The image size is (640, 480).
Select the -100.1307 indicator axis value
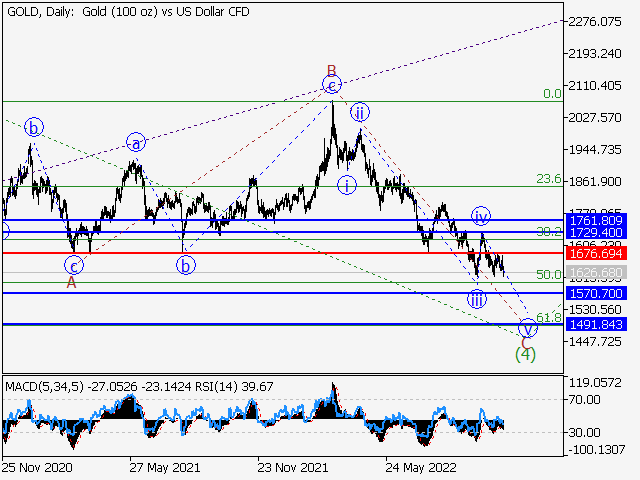tap(597, 450)
